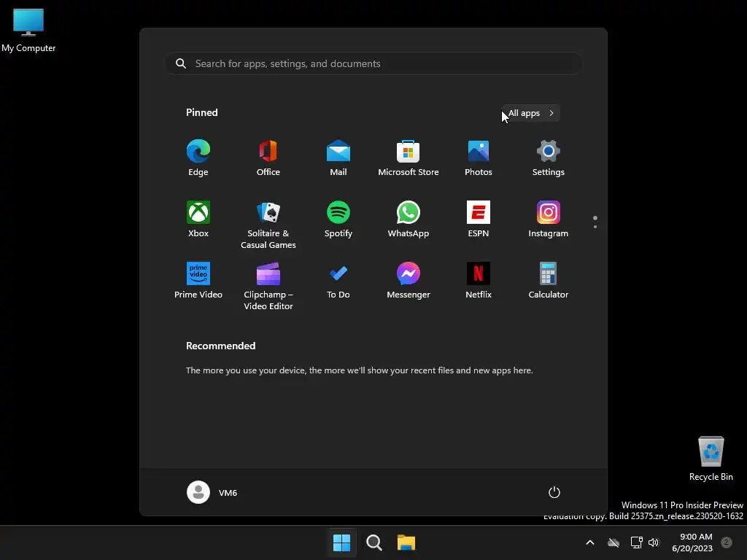The width and height of the screenshot is (747, 560).
Task: Click the Pinned section heading
Action: tap(201, 112)
